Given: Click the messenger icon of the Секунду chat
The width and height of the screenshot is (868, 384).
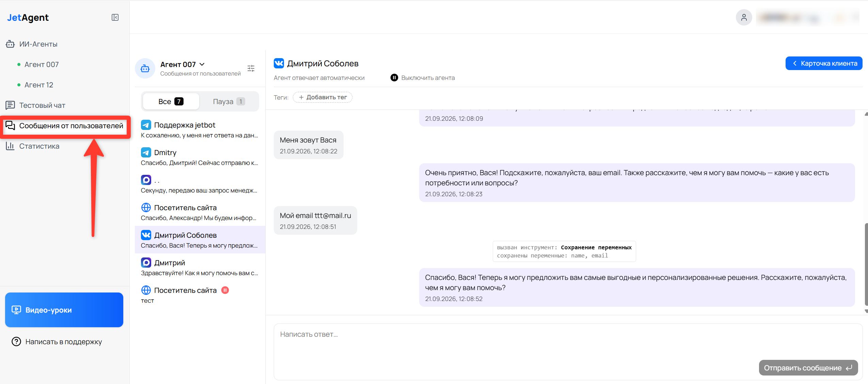Looking at the screenshot, I should click(x=146, y=180).
